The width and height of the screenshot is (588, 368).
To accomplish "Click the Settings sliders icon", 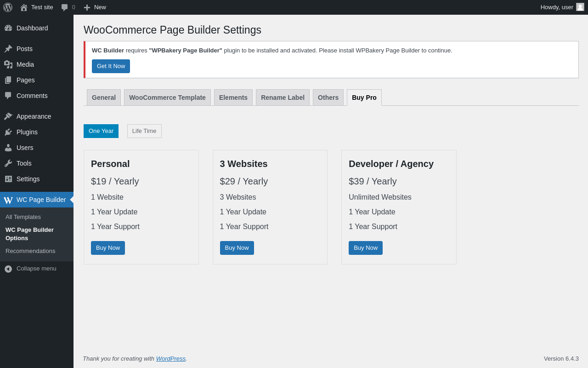I will [8, 179].
